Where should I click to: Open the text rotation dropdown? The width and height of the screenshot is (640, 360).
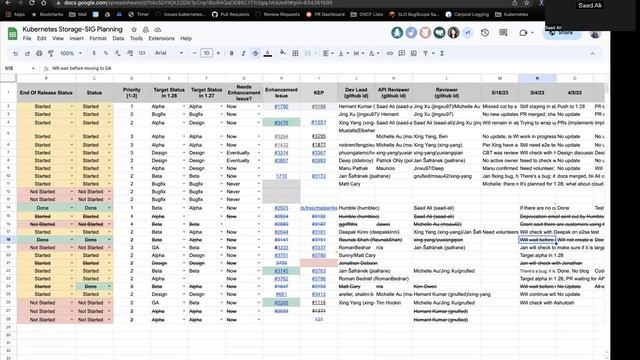click(x=373, y=53)
